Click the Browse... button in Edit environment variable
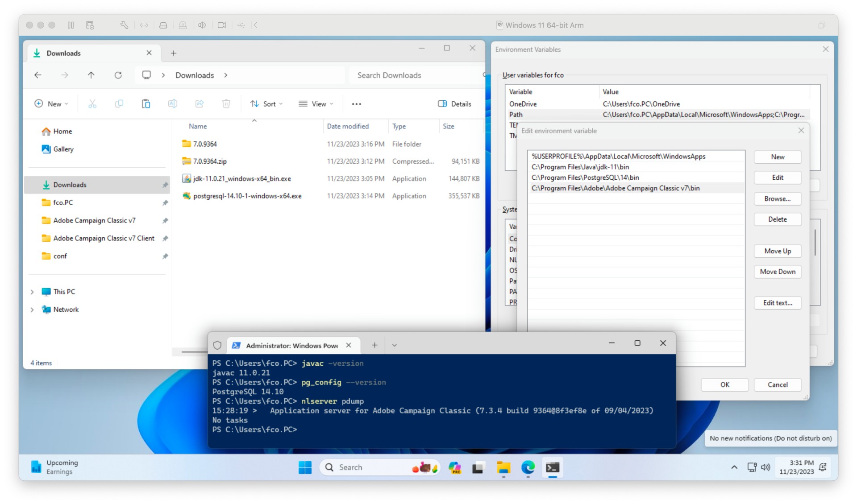Screen dimensions: 857x504 pyautogui.click(x=778, y=198)
